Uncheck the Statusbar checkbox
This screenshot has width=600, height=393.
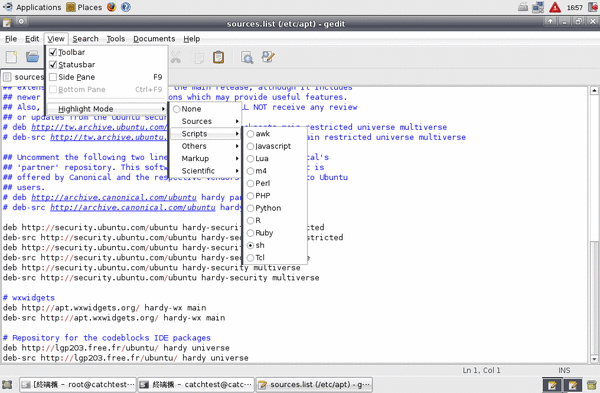click(53, 65)
